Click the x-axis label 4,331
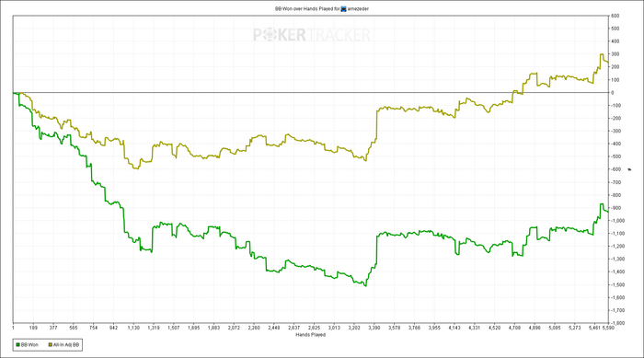 [x=475, y=328]
